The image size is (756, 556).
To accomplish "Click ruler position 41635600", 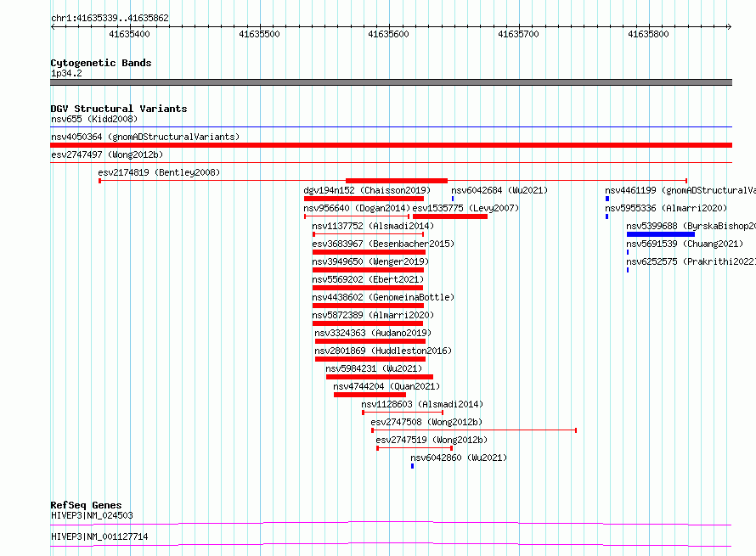I will [388, 34].
